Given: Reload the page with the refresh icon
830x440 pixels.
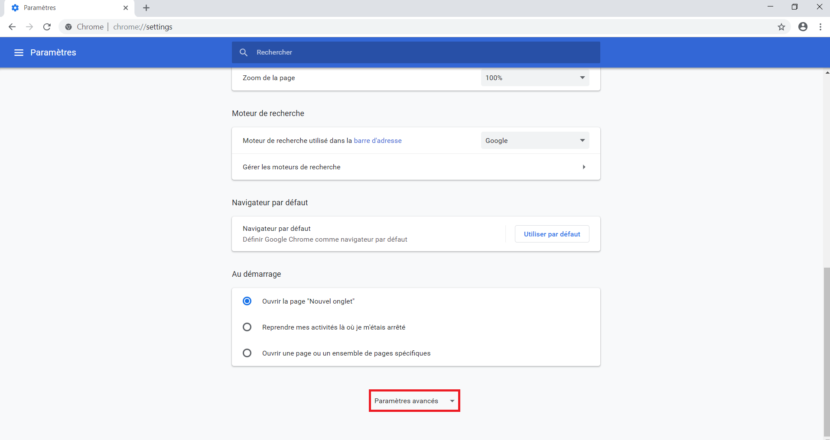Looking at the screenshot, I should coord(46,27).
